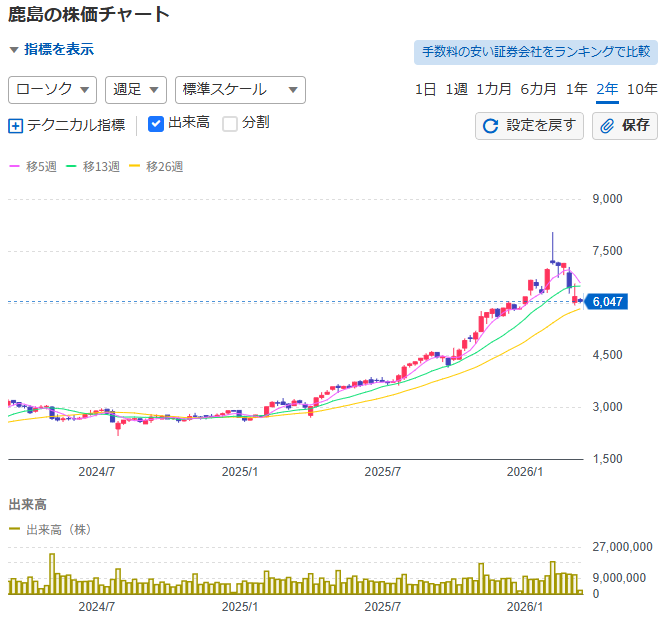This screenshot has height=619, width=670.
Task: Click the reset arrow icon in 設定を戻す
Action: tap(490, 126)
